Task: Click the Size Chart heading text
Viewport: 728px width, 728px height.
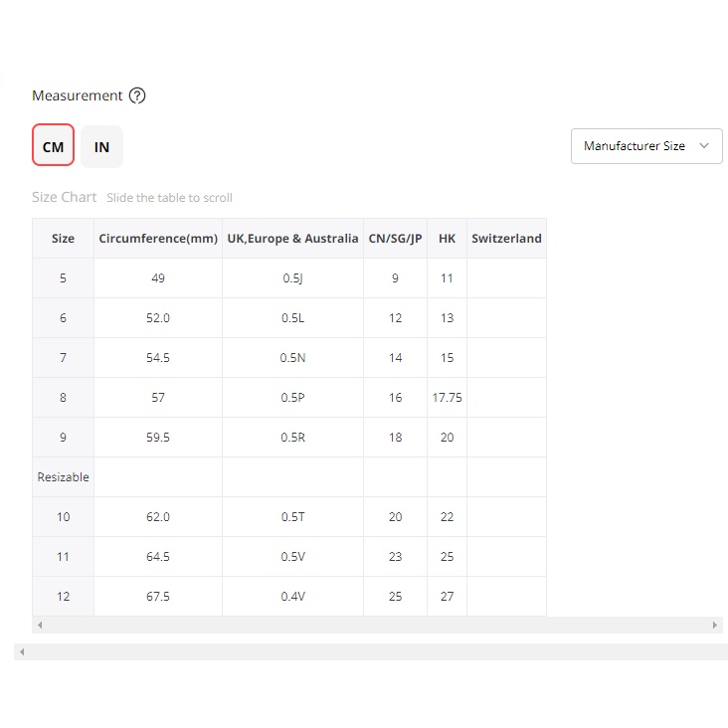Action: tap(64, 197)
